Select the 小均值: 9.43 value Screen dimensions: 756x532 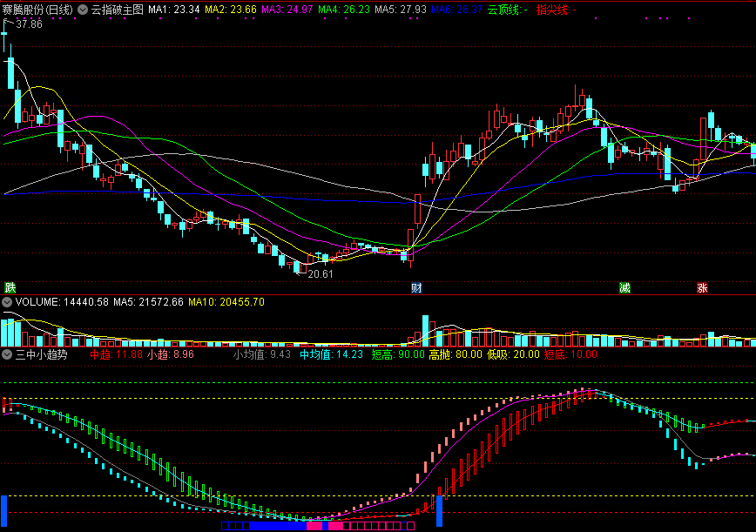pyautogui.click(x=262, y=354)
